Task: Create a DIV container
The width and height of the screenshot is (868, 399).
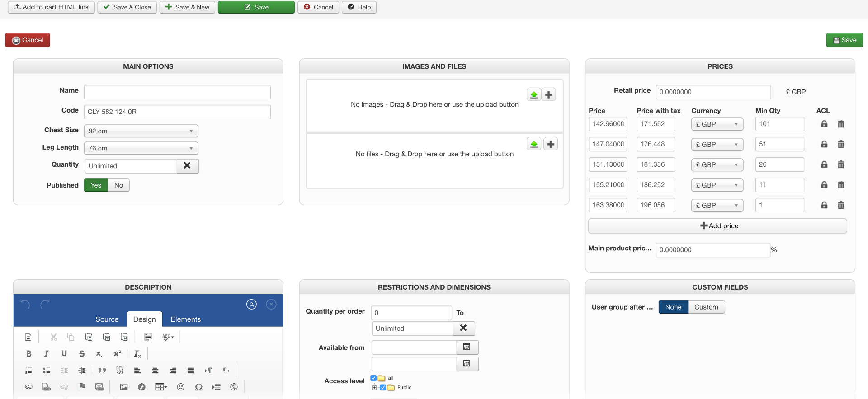Action: click(120, 371)
